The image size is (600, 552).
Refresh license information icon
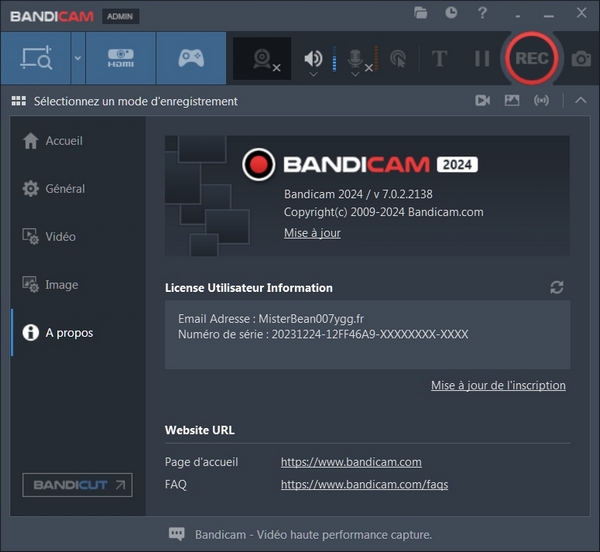coord(557,287)
